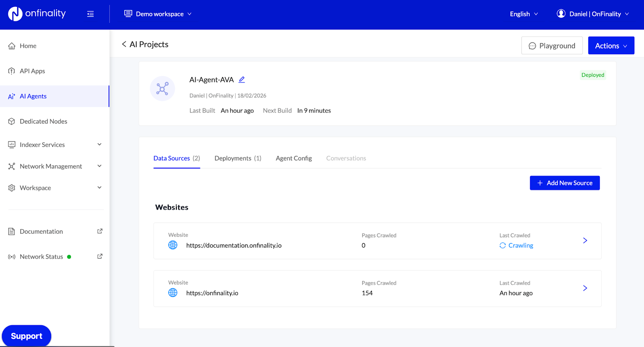Viewport: 644px width, 347px height.
Task: Click the Playground button
Action: pos(552,45)
